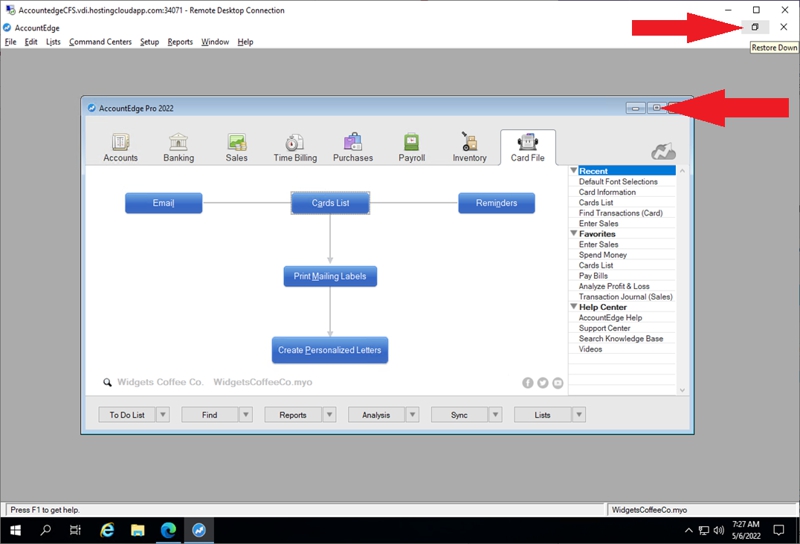Open the Find dropdown arrow
The image size is (800, 544).
tap(246, 414)
